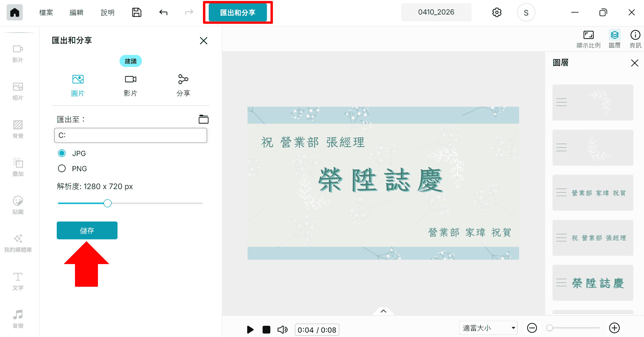Click the 匯出和分享 export button
Screen dimensions: 644x337
[x=238, y=12]
